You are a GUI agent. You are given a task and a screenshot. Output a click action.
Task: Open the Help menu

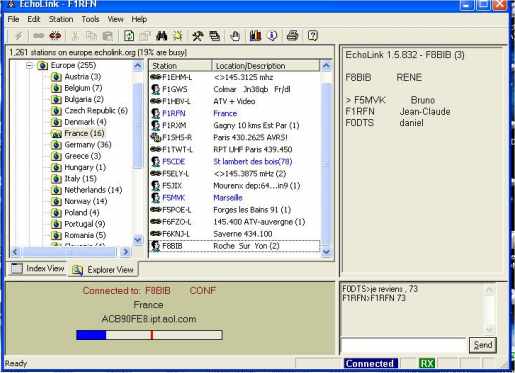(139, 19)
